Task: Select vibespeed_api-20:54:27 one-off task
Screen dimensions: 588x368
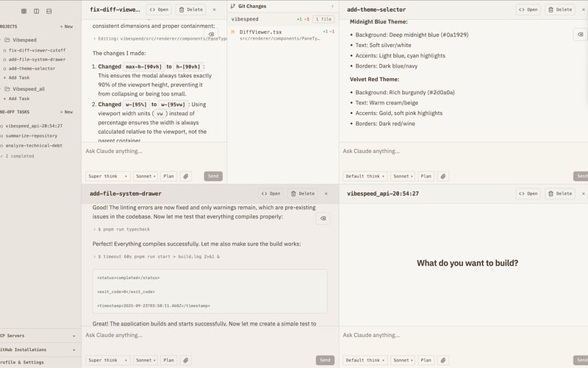Action: coord(34,126)
